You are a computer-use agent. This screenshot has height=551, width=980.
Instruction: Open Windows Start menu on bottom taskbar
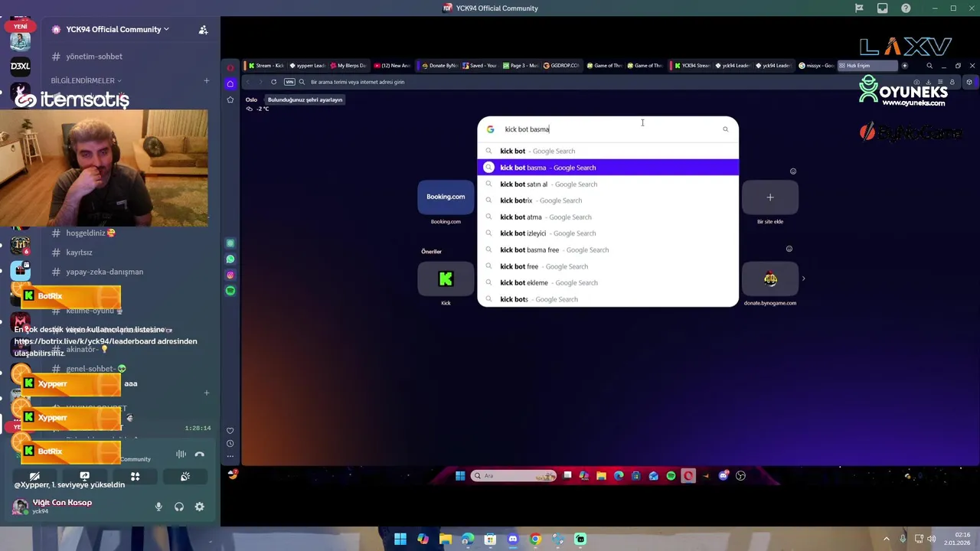(x=400, y=540)
